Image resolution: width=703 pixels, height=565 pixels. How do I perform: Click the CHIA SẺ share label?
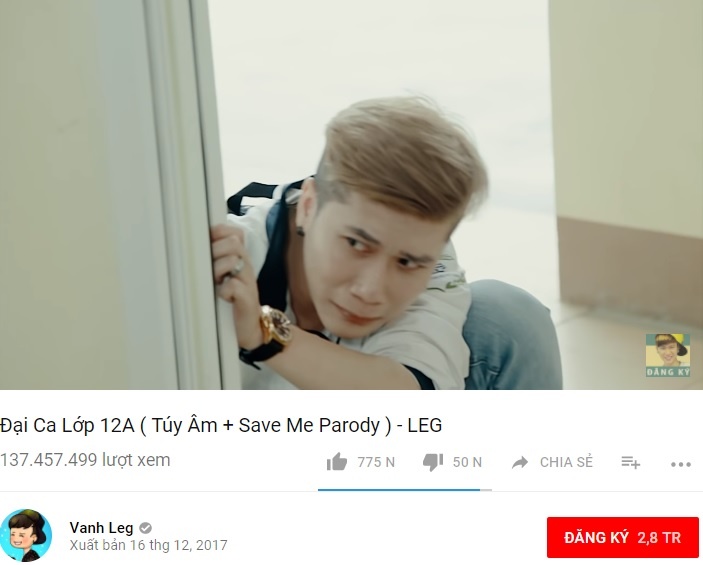(x=566, y=462)
